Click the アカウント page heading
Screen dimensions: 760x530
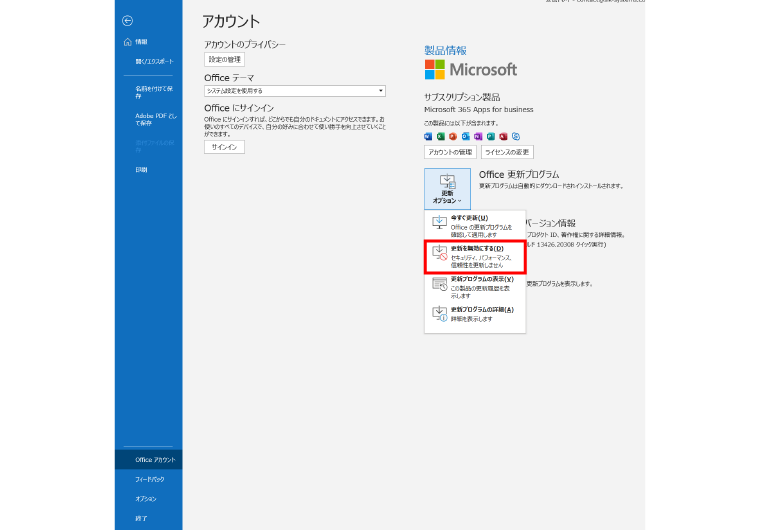(x=231, y=21)
